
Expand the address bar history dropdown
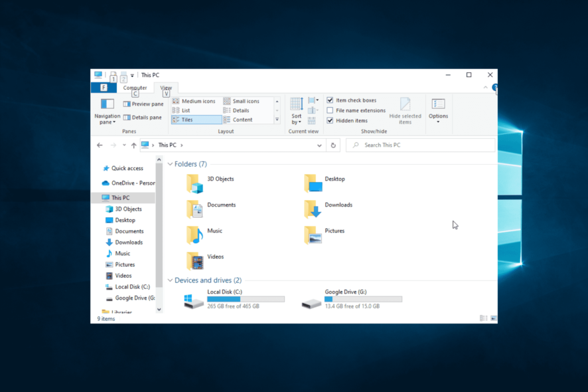(319, 146)
